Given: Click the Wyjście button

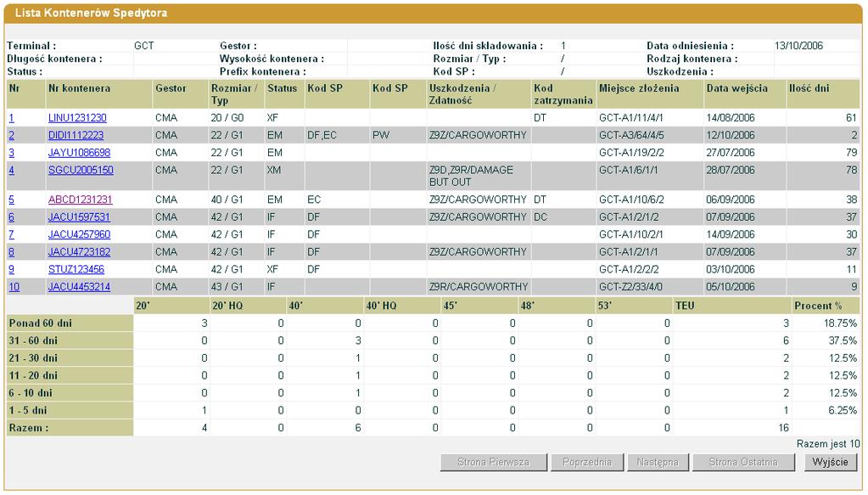Looking at the screenshot, I should (x=830, y=463).
